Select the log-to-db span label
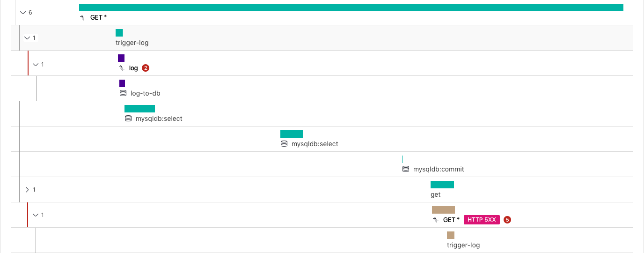The width and height of the screenshot is (644, 253). (x=145, y=93)
